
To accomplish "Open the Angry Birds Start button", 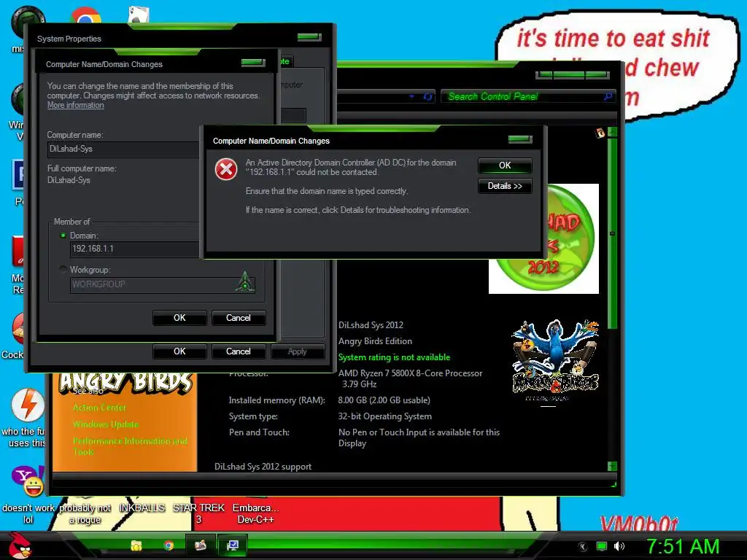I will 19,545.
